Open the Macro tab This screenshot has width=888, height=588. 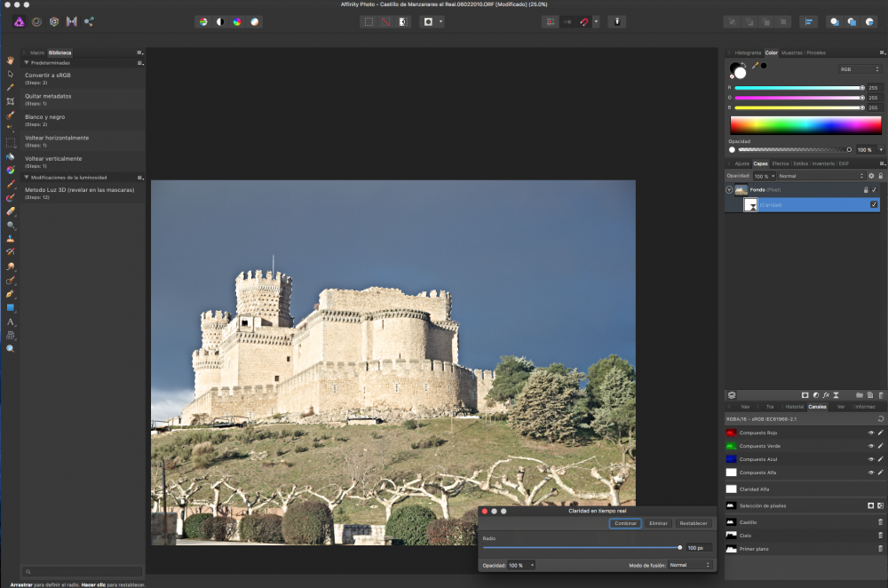point(37,53)
